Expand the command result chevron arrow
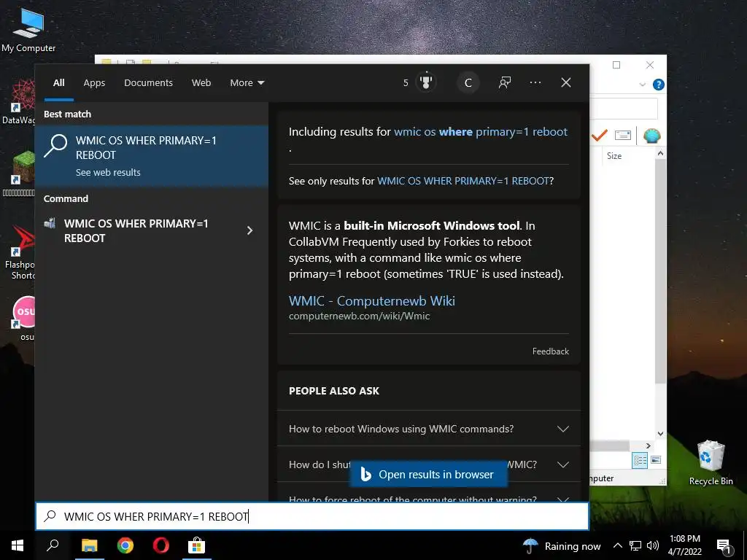 coord(249,231)
